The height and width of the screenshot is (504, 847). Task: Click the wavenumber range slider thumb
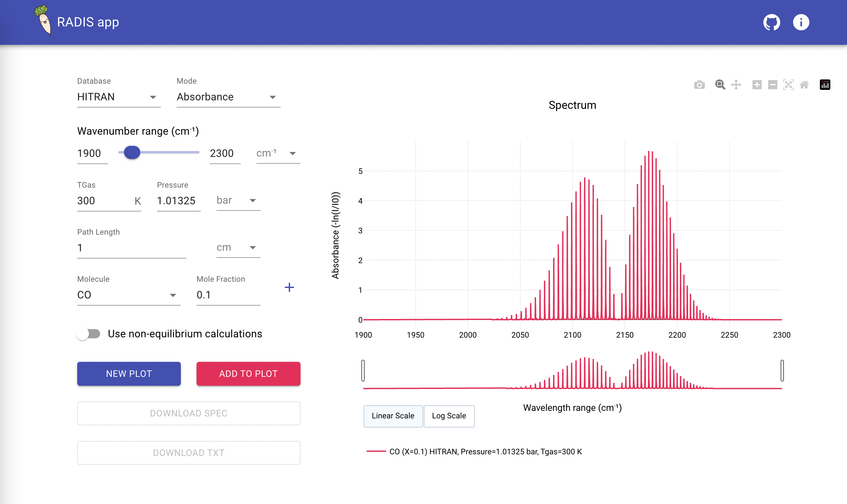pos(132,153)
